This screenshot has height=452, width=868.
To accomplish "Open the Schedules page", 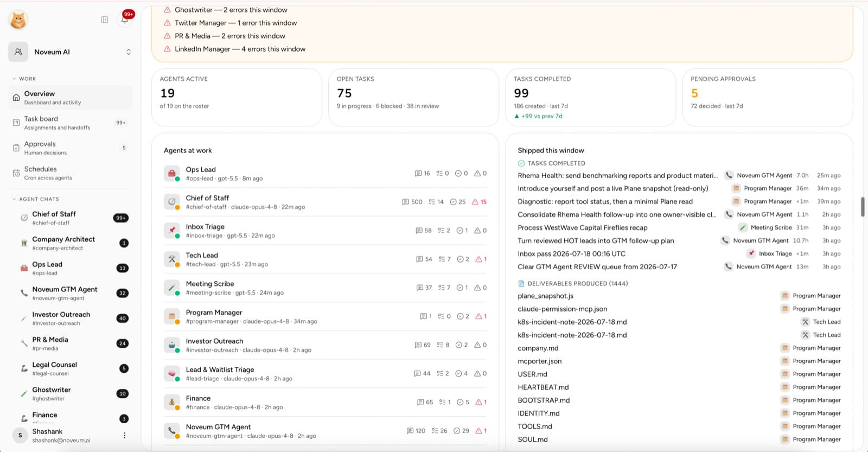I will point(71,173).
